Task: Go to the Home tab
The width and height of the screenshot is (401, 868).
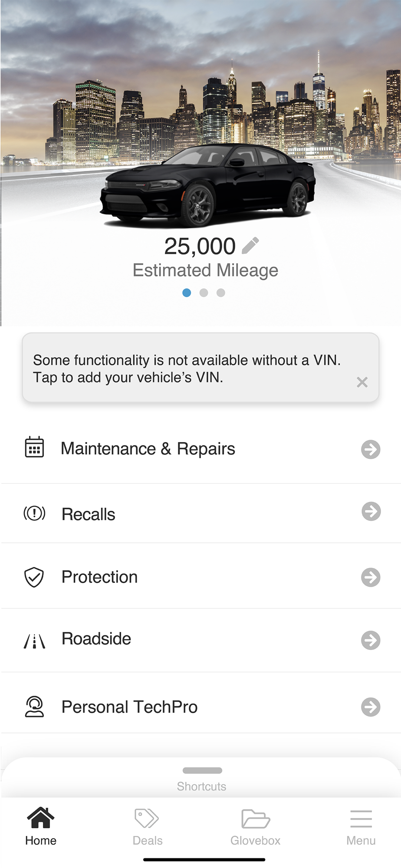Action: coord(41,827)
